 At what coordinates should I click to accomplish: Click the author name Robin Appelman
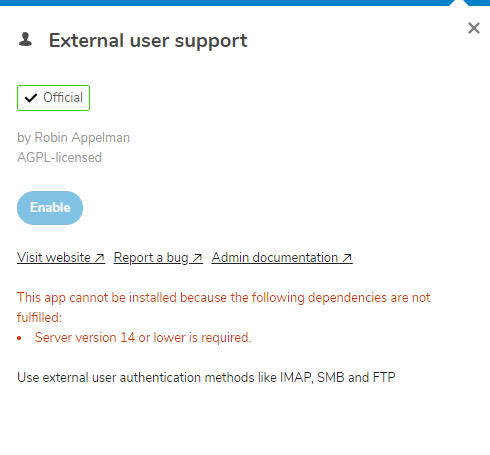pyautogui.click(x=82, y=137)
